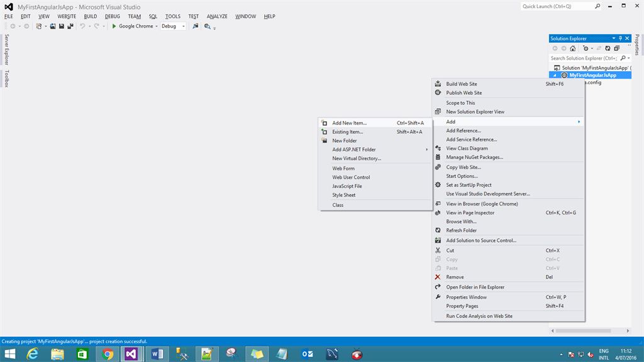
Task: Click the Open File toolbar icon
Action: (53, 26)
